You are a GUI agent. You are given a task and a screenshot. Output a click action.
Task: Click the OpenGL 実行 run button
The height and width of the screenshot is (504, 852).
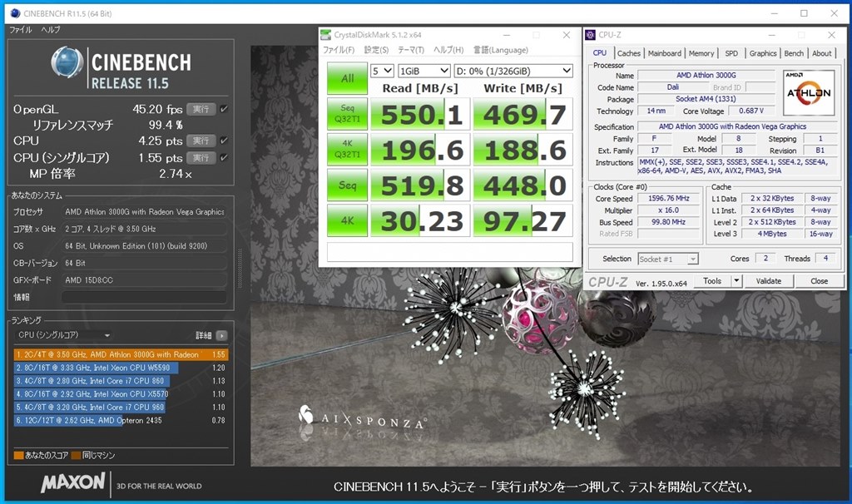point(201,109)
